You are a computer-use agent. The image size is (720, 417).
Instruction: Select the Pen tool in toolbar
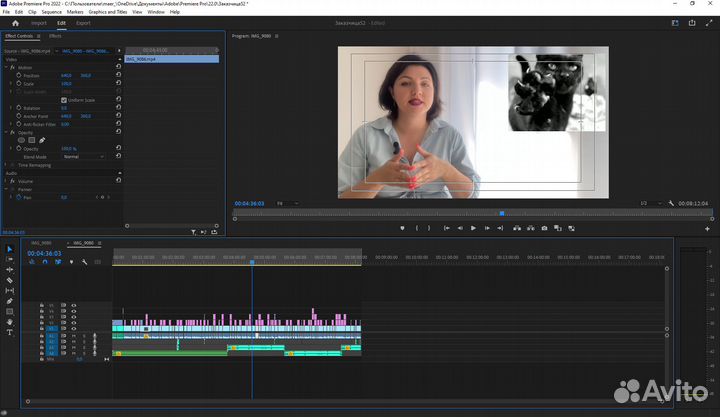10,301
